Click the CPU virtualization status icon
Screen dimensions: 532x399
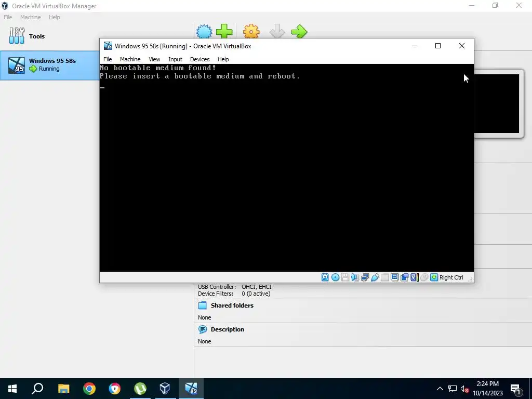click(x=414, y=277)
